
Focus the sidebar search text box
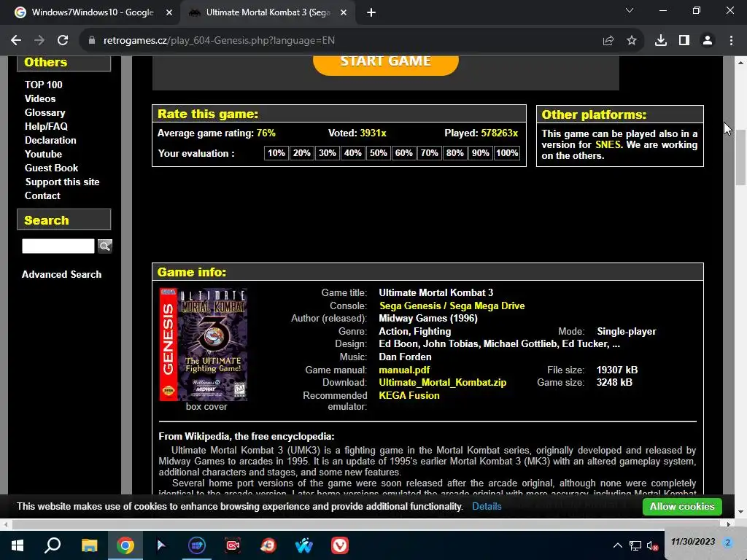tap(58, 246)
